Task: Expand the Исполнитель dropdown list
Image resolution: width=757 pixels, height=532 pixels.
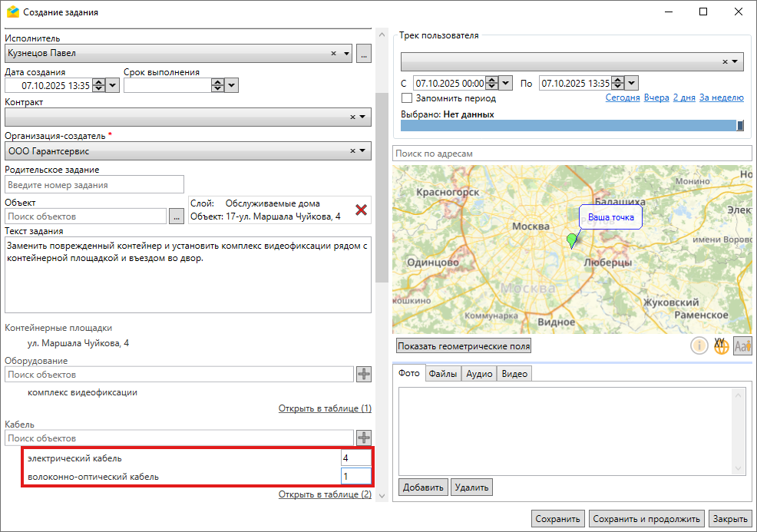Action: pyautogui.click(x=347, y=54)
